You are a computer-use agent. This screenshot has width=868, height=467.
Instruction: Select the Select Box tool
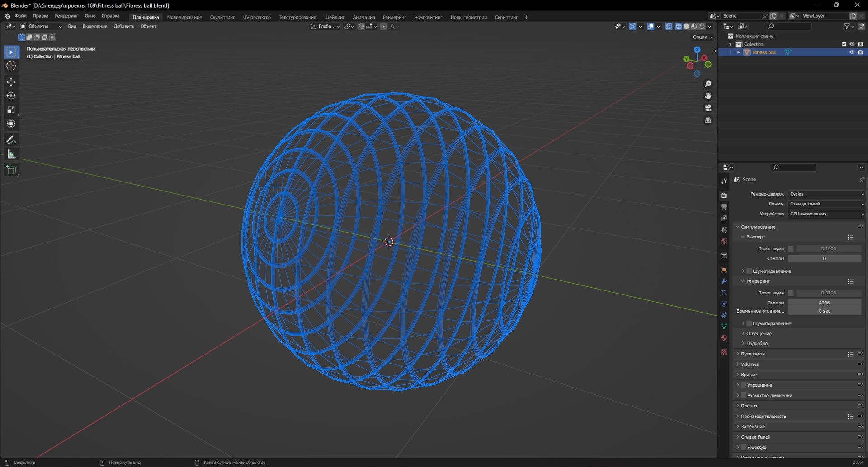point(11,52)
